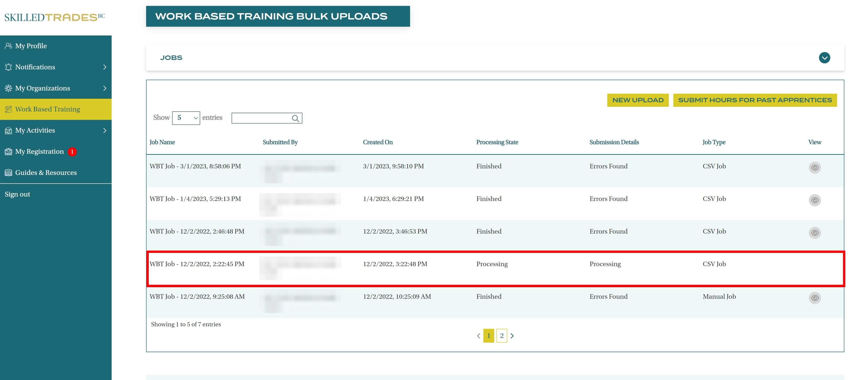Click the My Activities icon in sidebar

[x=9, y=131]
